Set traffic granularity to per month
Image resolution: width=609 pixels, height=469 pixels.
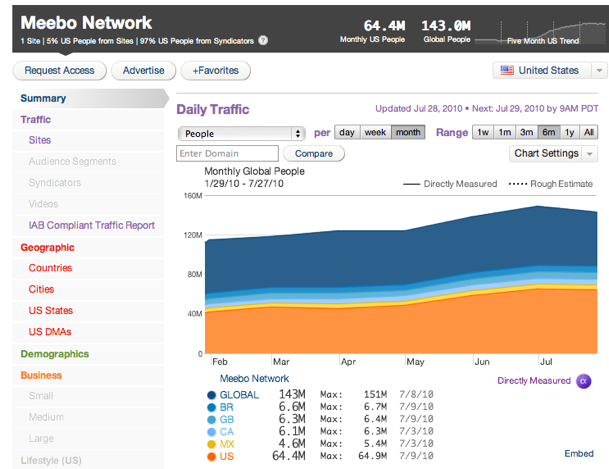pyautogui.click(x=408, y=132)
